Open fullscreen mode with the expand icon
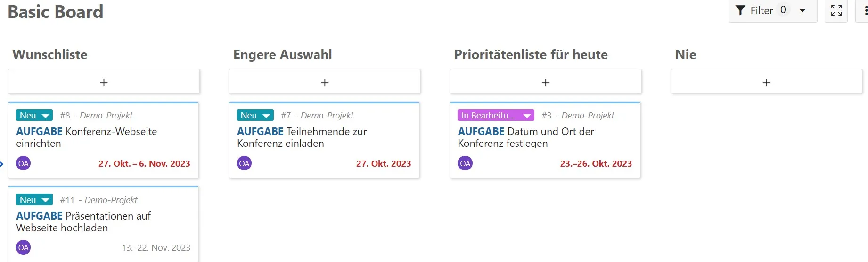The height and width of the screenshot is (262, 868). 836,10
